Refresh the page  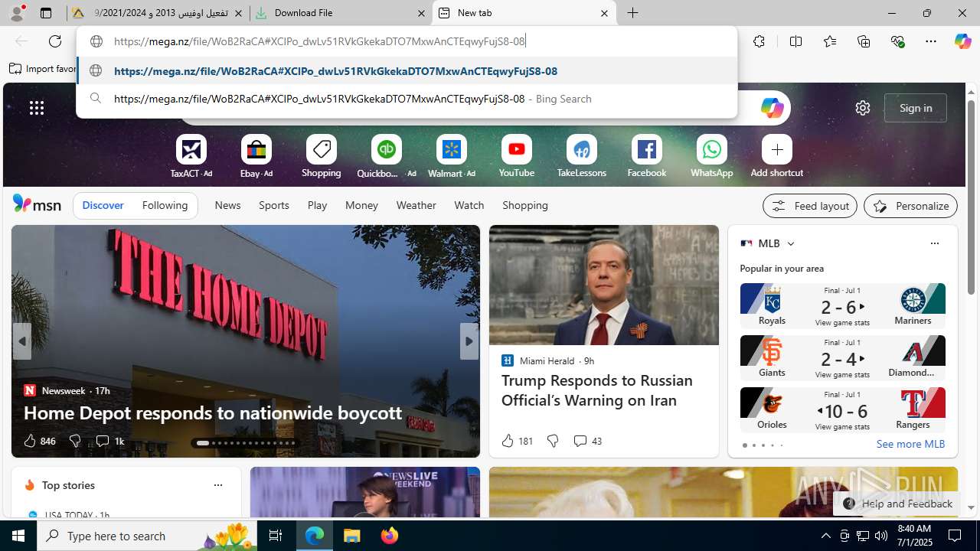[55, 41]
